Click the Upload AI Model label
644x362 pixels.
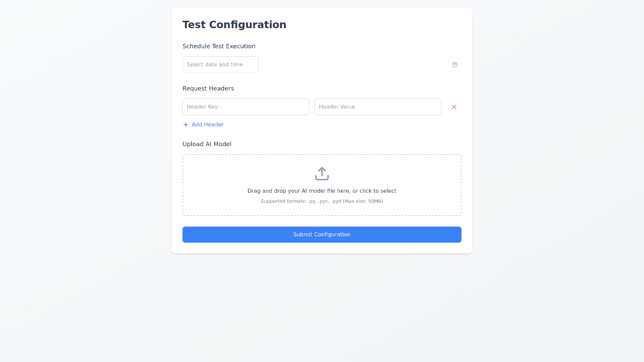(x=207, y=144)
